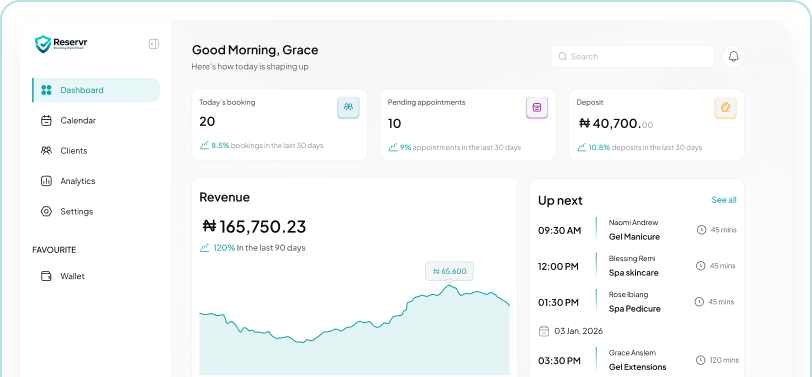Click the search magnifier icon
This screenshot has width=812, height=377.
tap(562, 56)
